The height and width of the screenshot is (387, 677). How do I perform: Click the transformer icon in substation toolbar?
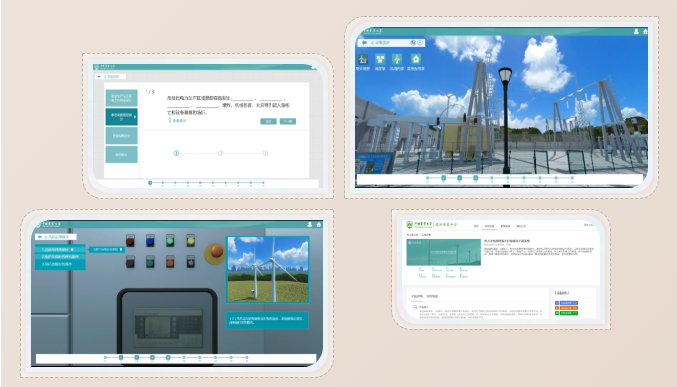pyautogui.click(x=380, y=59)
